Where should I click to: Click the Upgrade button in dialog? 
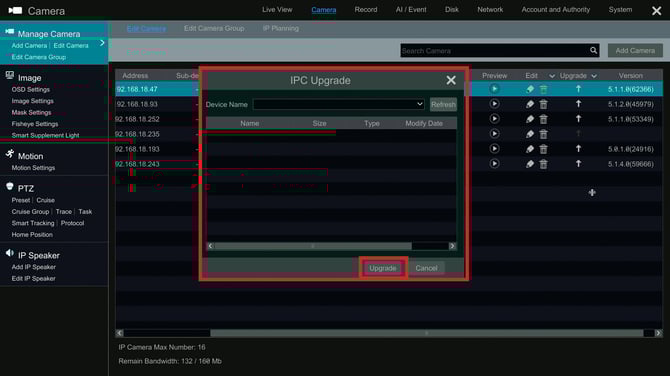point(383,268)
